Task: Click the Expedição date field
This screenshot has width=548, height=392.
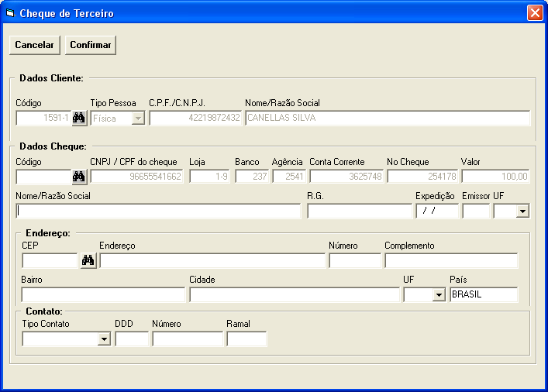Action: click(437, 211)
